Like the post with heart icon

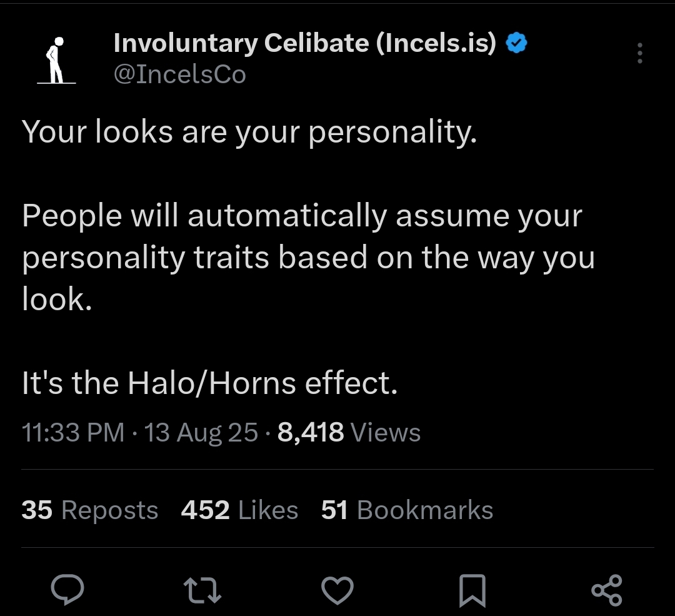337,590
